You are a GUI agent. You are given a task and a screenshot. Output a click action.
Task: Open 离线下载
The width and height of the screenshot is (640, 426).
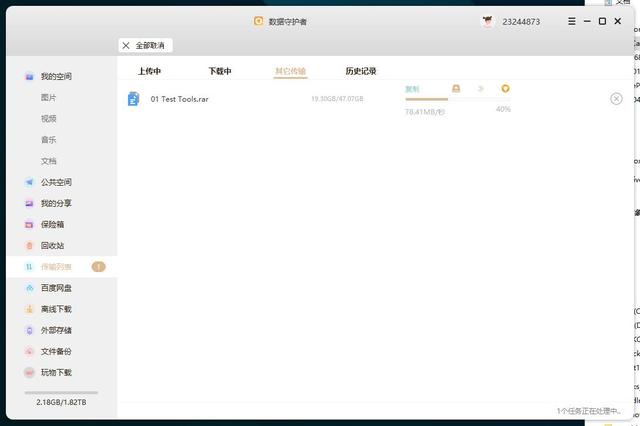[x=56, y=309]
